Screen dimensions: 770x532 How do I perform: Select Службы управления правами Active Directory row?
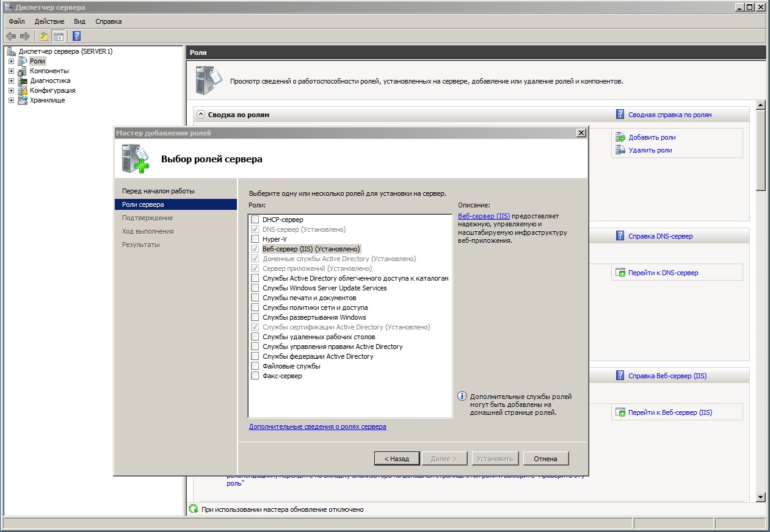point(332,347)
